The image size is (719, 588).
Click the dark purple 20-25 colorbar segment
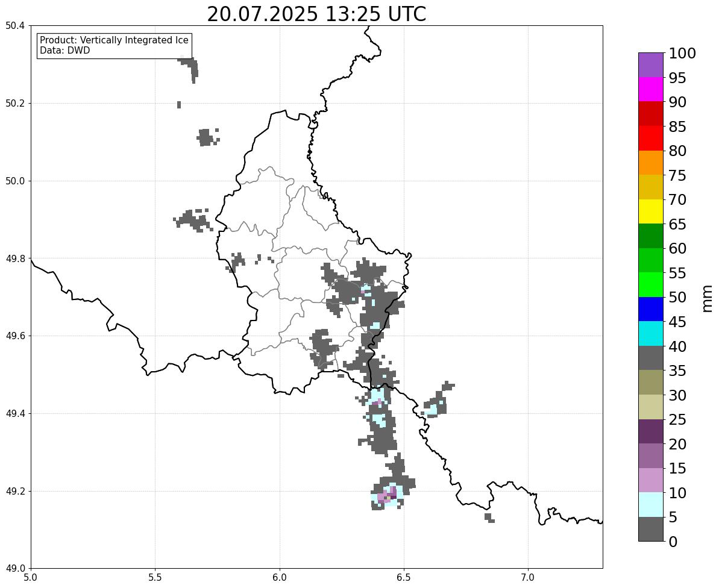coord(651,432)
